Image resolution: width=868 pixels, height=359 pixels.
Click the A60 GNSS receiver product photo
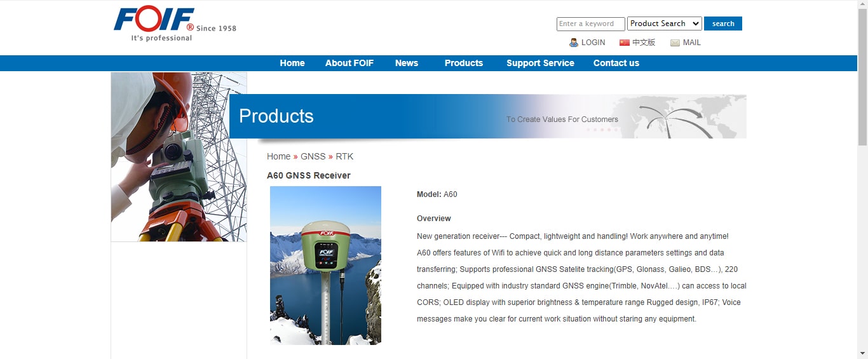point(325,266)
